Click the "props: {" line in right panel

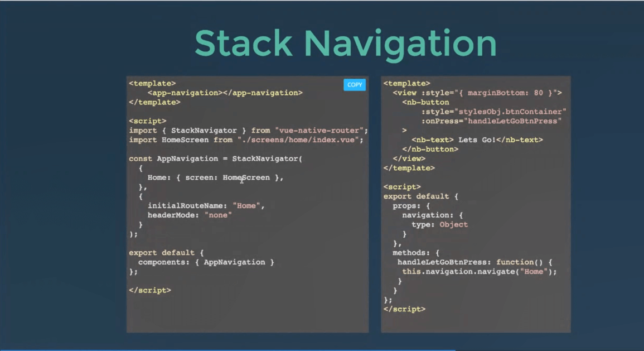(x=411, y=206)
